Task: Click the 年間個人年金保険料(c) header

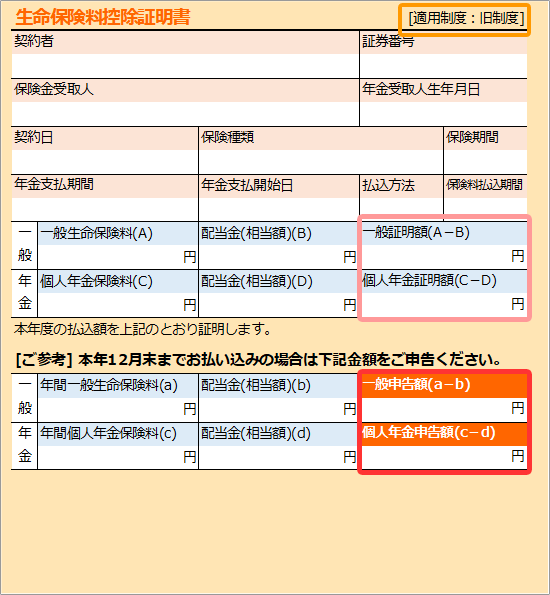Action: pyautogui.click(x=109, y=433)
